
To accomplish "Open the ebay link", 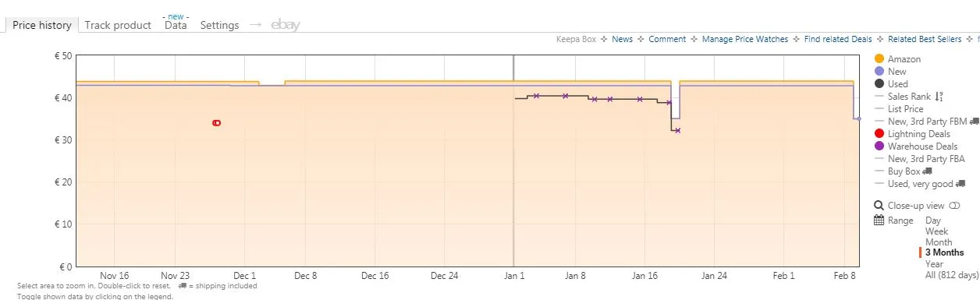I will (x=286, y=25).
